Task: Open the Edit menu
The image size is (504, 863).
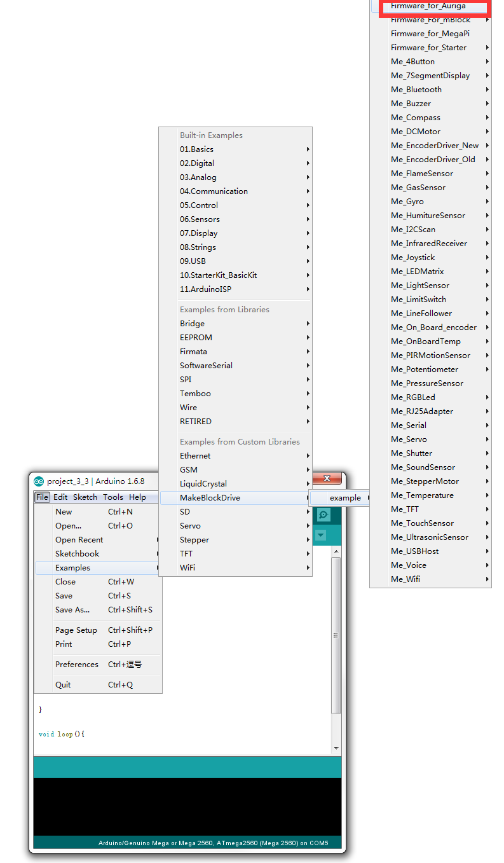Action: click(60, 497)
